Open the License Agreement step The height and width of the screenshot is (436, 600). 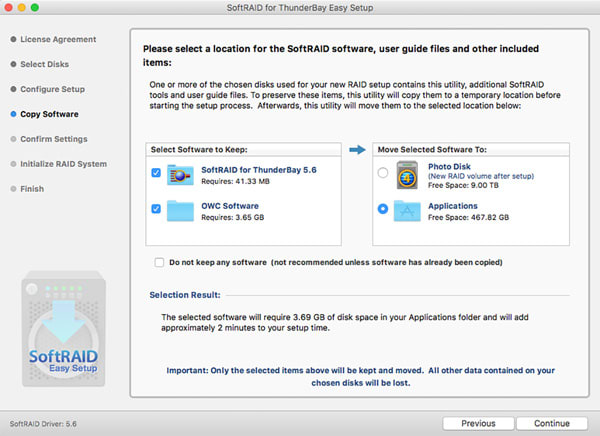point(57,39)
